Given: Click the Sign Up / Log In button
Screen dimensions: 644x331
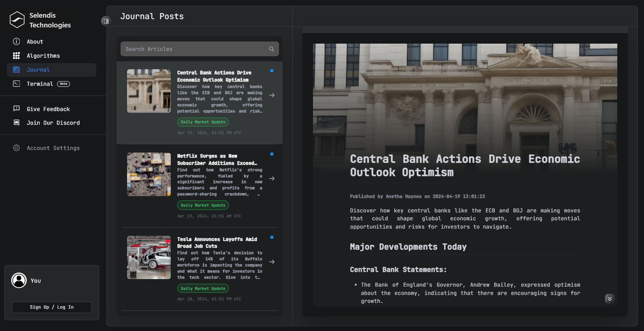Looking at the screenshot, I should click(x=52, y=307).
